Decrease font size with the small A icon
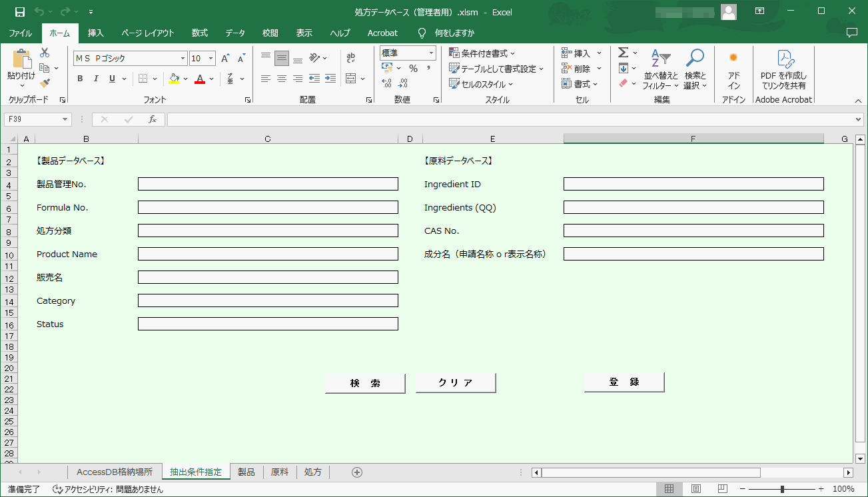The image size is (868, 497). coord(240,59)
